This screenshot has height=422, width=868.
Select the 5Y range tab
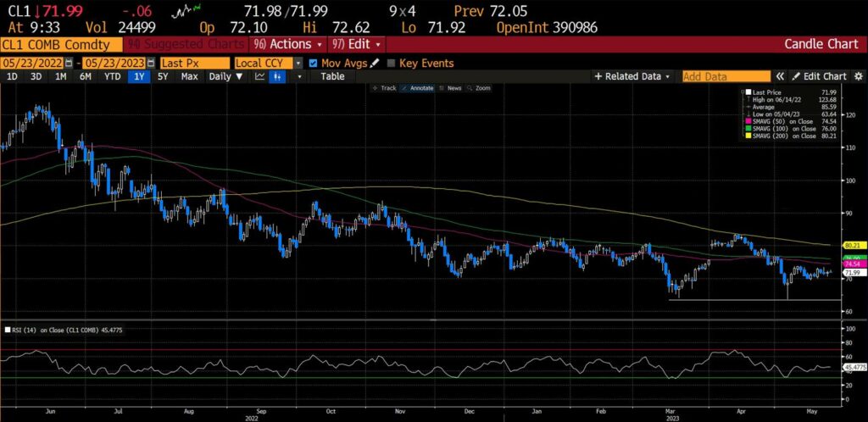pos(162,77)
